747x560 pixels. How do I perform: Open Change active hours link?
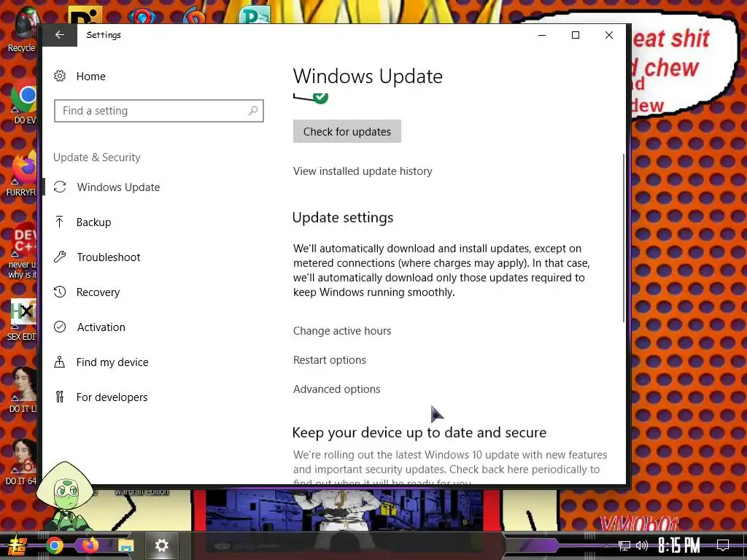[x=342, y=331]
